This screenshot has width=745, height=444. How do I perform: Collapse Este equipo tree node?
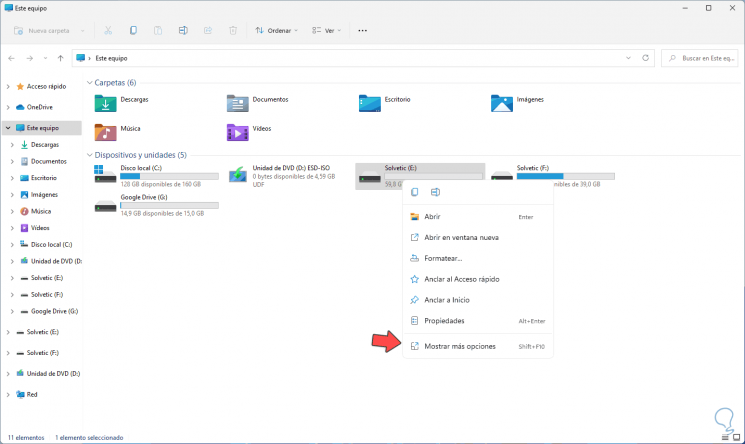(8, 128)
